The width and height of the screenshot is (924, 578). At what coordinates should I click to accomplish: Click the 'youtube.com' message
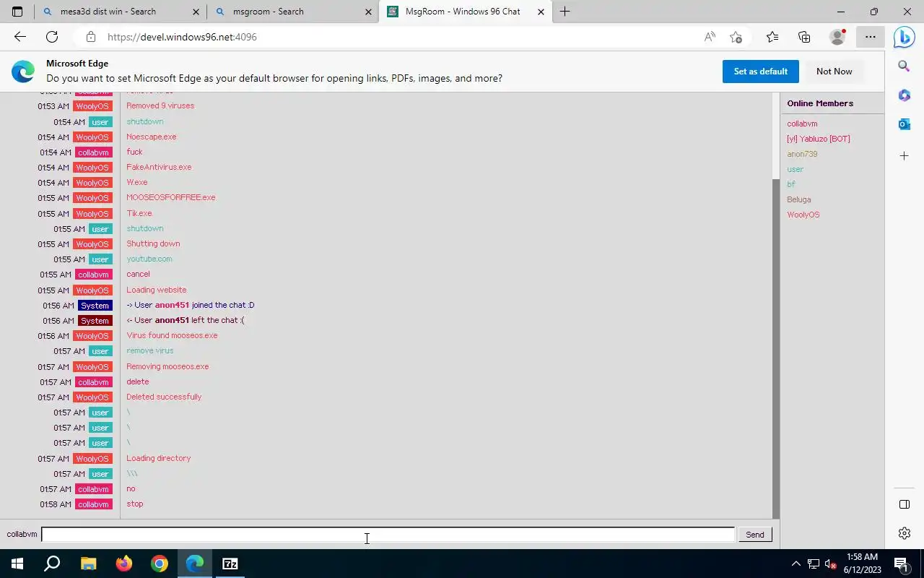[149, 259]
